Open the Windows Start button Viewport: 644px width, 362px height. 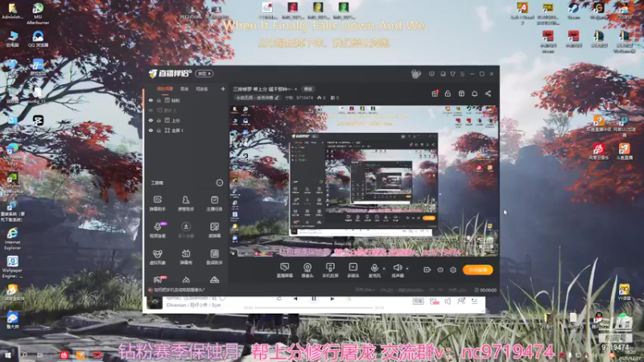pyautogui.click(x=8, y=355)
